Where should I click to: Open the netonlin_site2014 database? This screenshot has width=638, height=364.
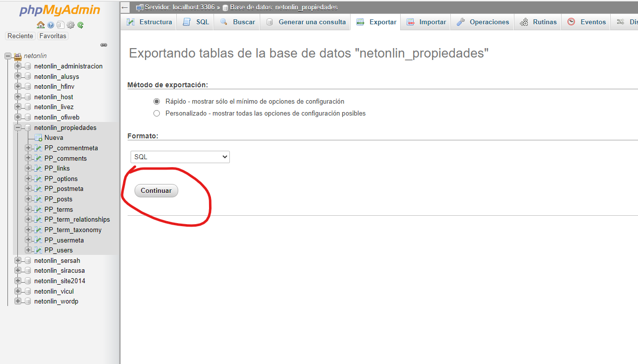[x=60, y=281]
